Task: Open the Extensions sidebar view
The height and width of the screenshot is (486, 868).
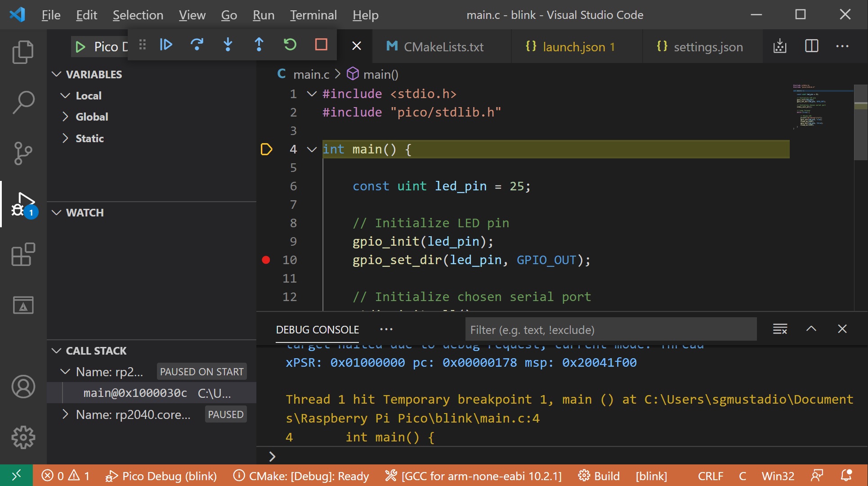Action: click(x=23, y=255)
